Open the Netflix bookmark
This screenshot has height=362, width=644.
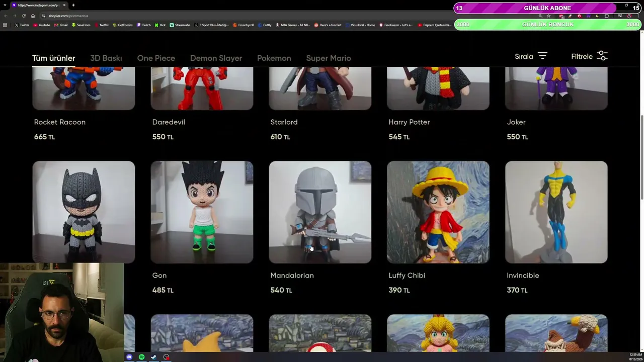(x=102, y=25)
